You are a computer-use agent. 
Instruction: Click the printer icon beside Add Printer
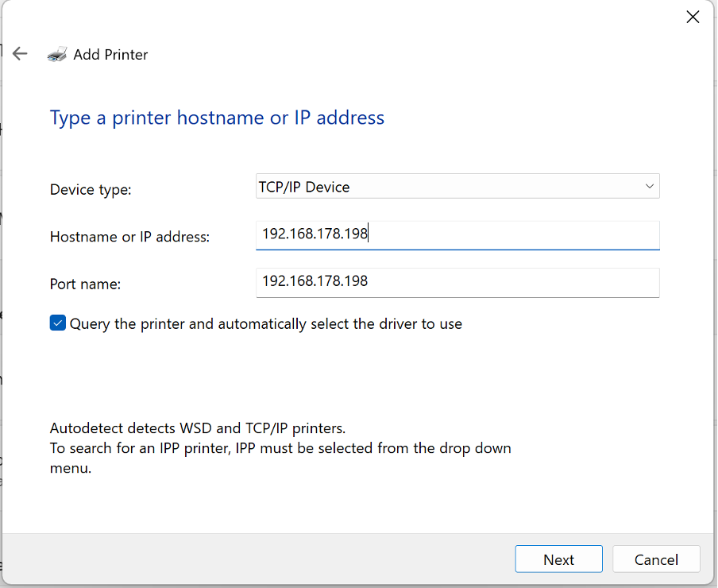pyautogui.click(x=57, y=54)
